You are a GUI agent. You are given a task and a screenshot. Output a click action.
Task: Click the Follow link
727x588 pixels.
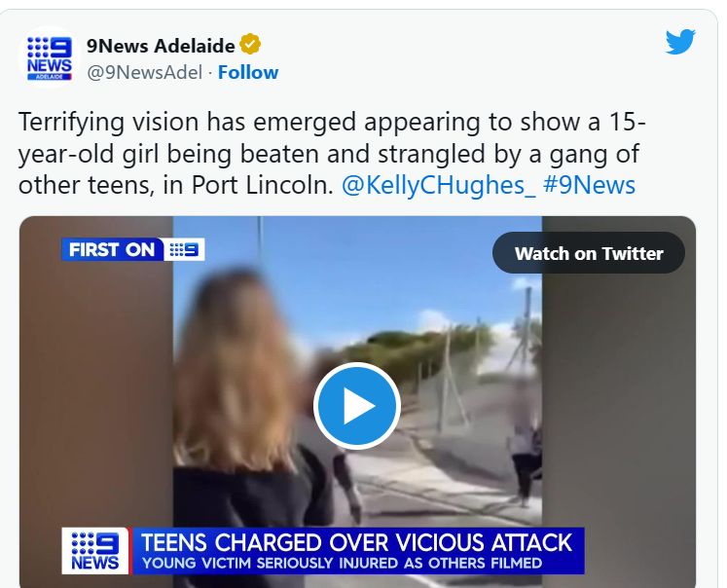click(248, 72)
